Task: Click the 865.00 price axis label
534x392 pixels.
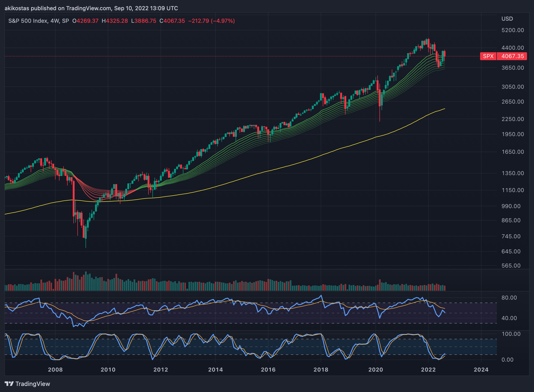Action: [x=511, y=220]
